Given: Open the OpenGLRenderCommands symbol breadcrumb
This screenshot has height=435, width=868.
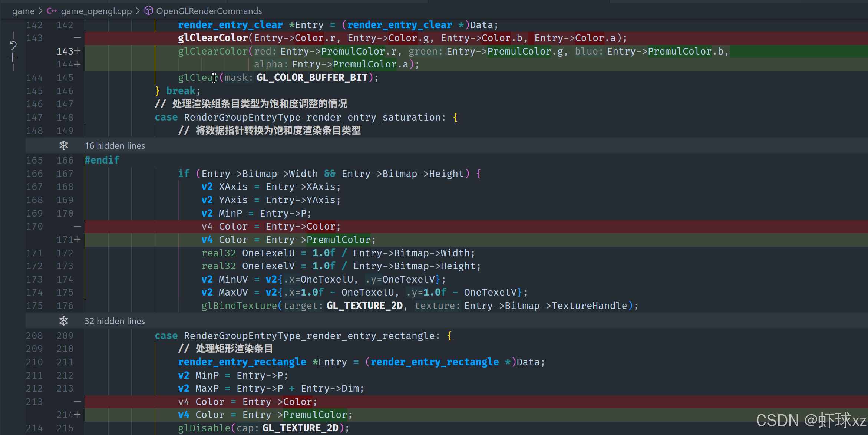Looking at the screenshot, I should point(209,11).
